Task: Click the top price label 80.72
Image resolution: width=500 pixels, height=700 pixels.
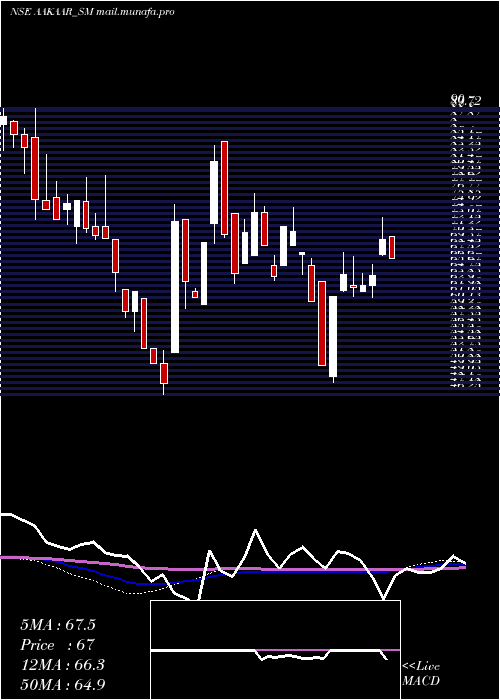Action: pos(466,101)
